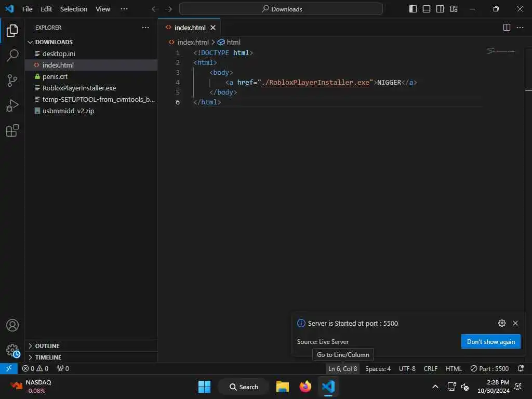532x399 pixels.
Task: Change line ending via CRLF
Action: (x=430, y=368)
